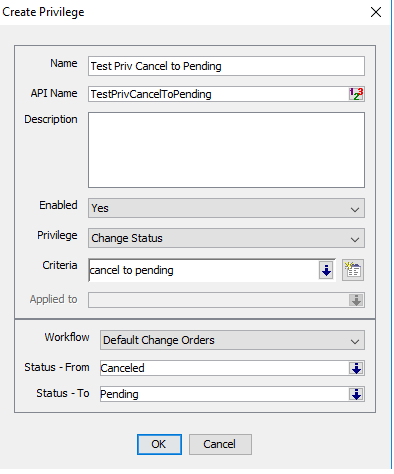The width and height of the screenshot is (394, 474).
Task: Open the Privilege dropdown showing Change Status
Action: pos(226,238)
